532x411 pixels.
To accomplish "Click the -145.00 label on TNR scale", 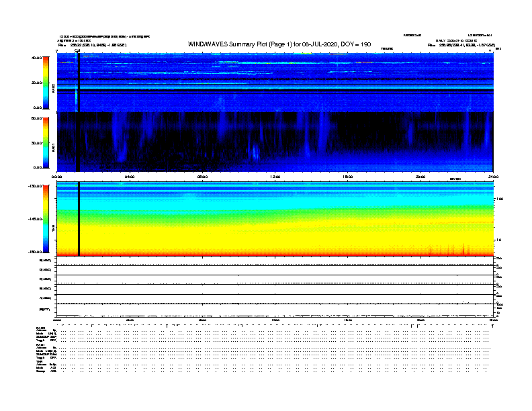I will (x=36, y=219).
